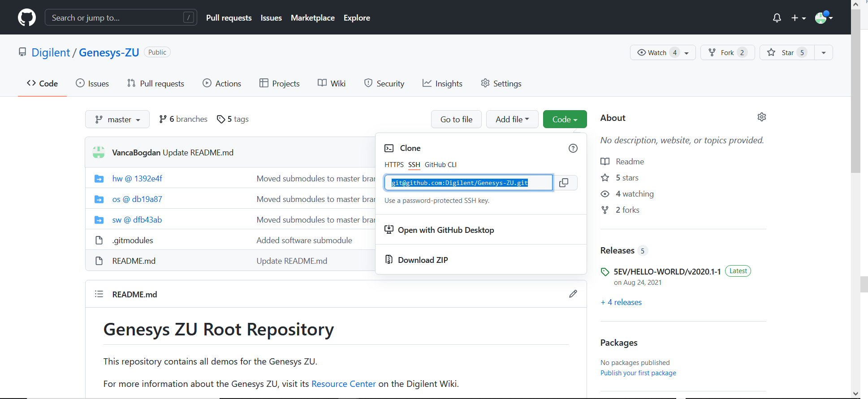Go to the Actions tab
The image size is (868, 399).
(222, 83)
